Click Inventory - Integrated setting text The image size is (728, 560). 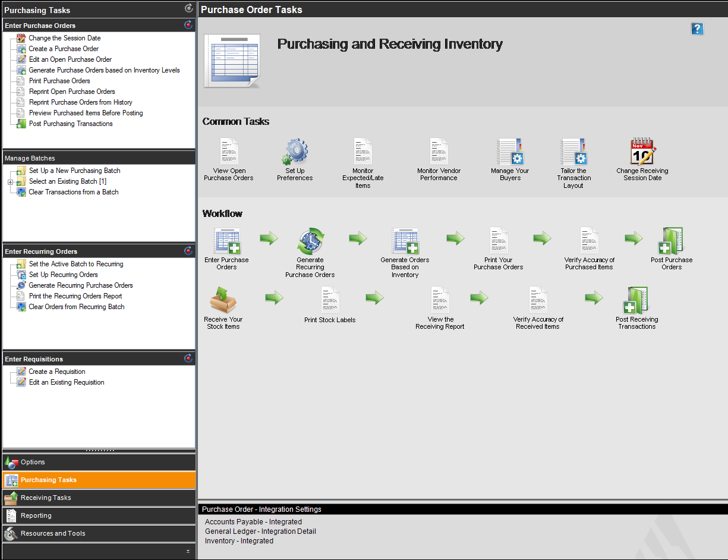tap(239, 541)
